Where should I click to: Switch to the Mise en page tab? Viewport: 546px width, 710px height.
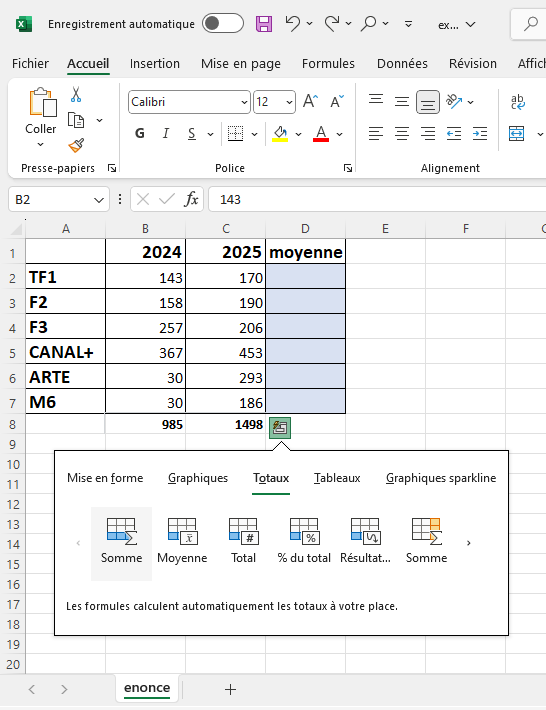pos(241,63)
